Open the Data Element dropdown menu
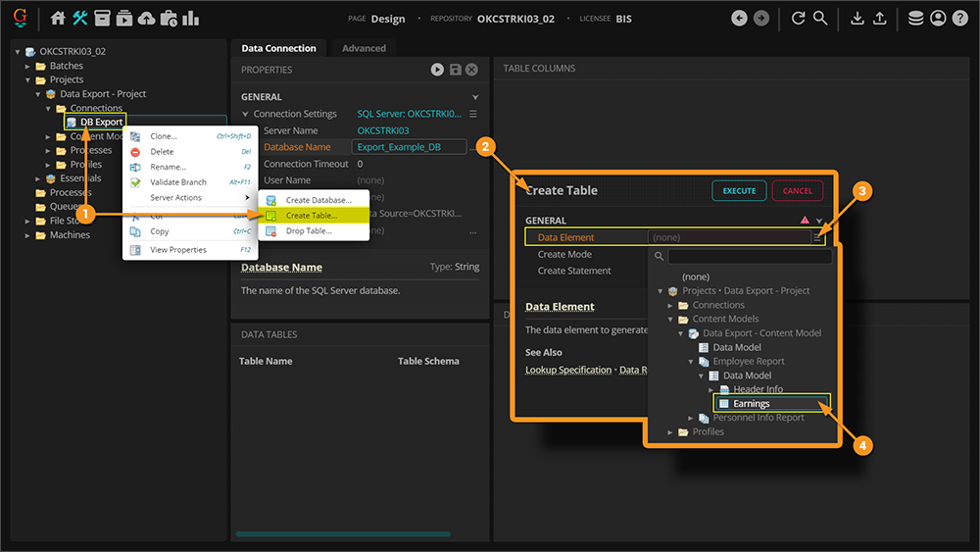This screenshot has height=552, width=980. [x=816, y=237]
